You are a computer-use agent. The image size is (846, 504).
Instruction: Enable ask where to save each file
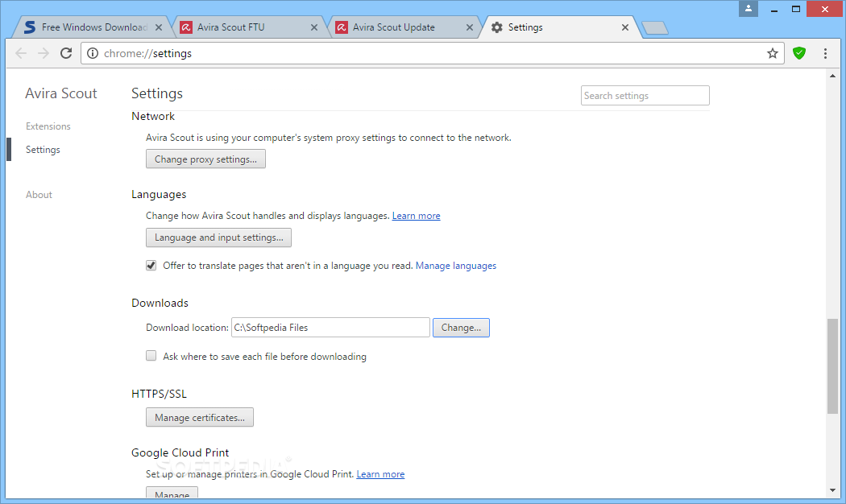(x=151, y=356)
